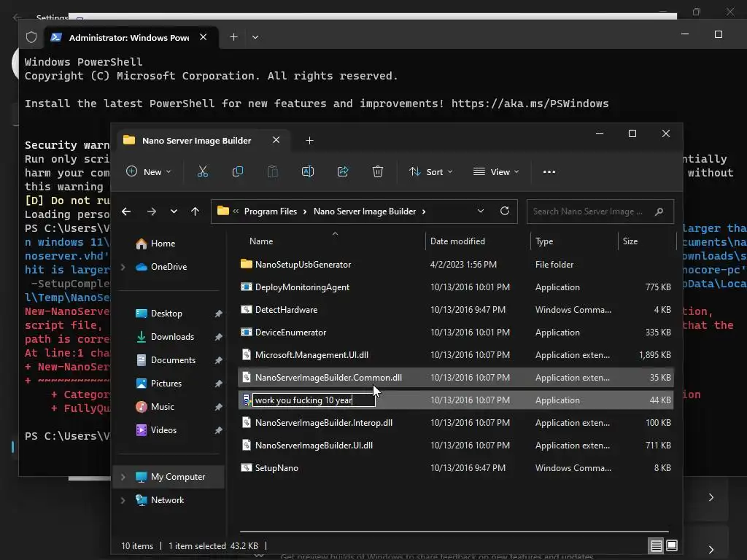Image resolution: width=747 pixels, height=560 pixels.
Task: Switch to large thumbnails view icon in status bar
Action: (672, 545)
